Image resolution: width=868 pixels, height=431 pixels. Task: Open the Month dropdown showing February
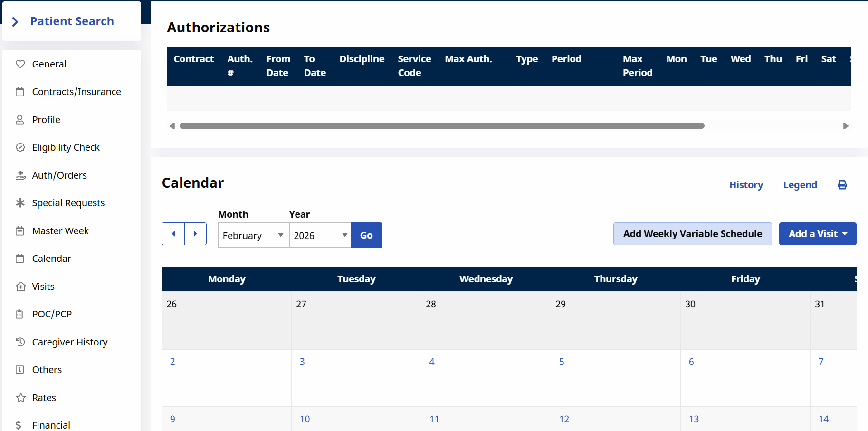click(253, 235)
